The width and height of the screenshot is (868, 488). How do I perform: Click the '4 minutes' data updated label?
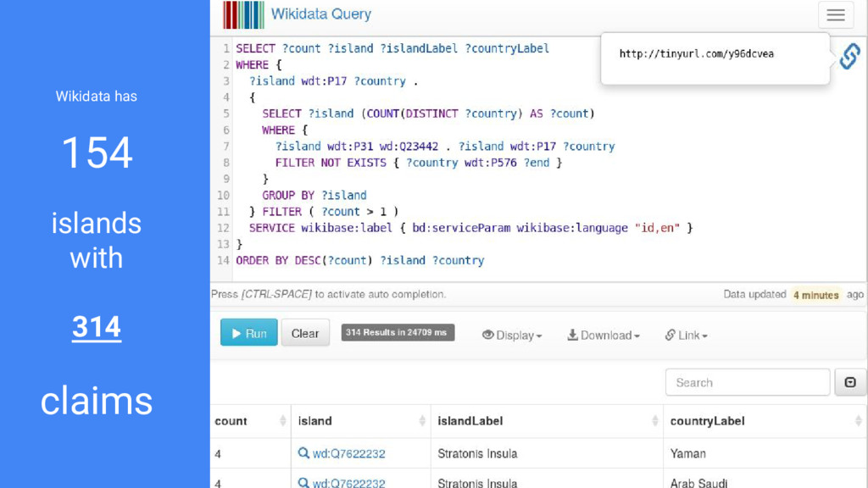click(x=816, y=295)
